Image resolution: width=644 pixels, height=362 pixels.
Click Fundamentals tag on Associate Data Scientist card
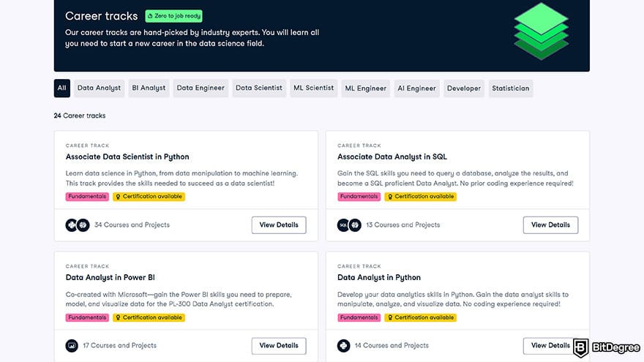point(87,197)
